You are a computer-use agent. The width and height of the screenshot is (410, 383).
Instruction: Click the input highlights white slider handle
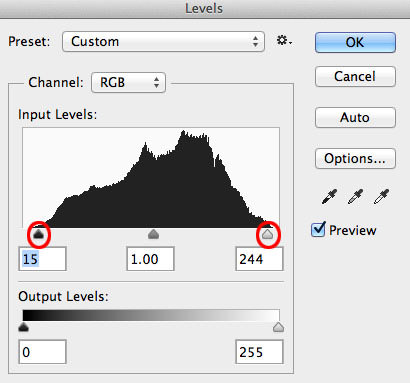[x=267, y=234]
